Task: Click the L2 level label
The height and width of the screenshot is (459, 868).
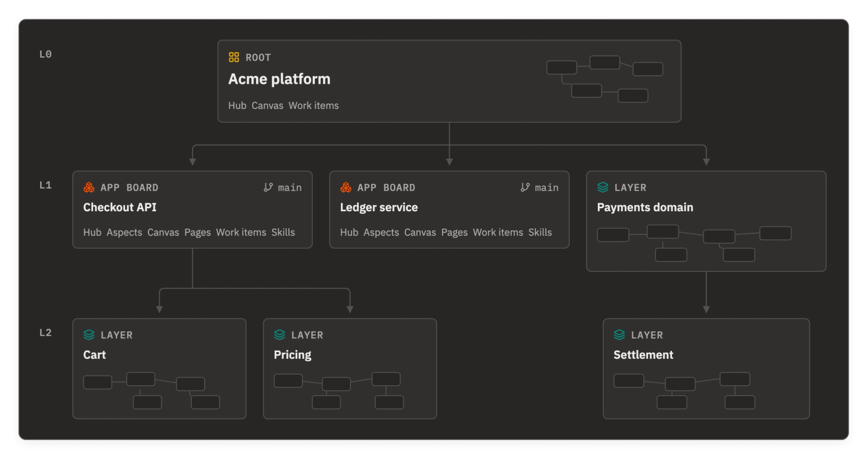Action: click(46, 333)
